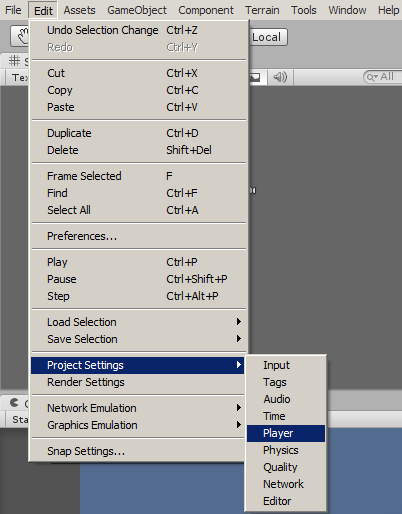
Task: Open Preferences...
Action: [139, 236]
